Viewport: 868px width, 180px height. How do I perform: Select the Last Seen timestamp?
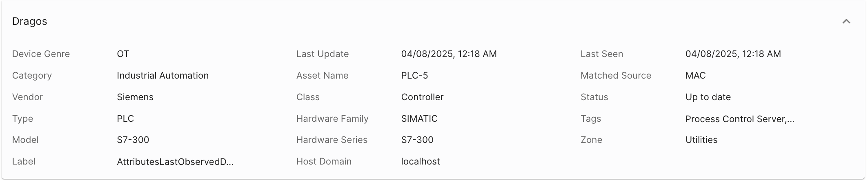(x=733, y=54)
